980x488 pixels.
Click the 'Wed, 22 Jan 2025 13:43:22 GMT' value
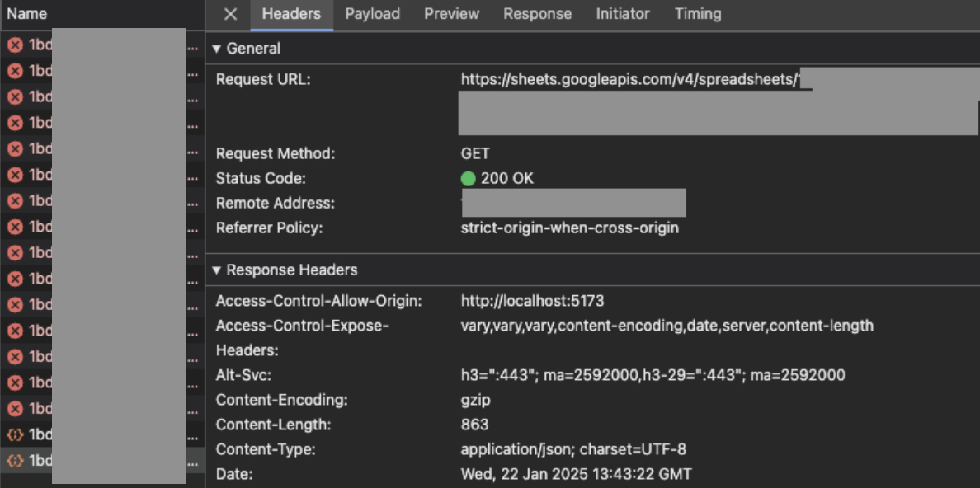(x=577, y=474)
